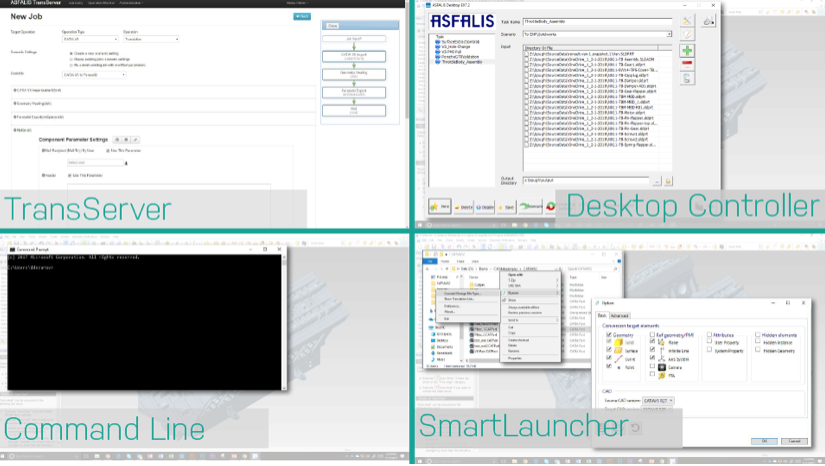825x466 pixels.
Task: Open Windows Start in Command Line taskbar
Action: coord(4,456)
